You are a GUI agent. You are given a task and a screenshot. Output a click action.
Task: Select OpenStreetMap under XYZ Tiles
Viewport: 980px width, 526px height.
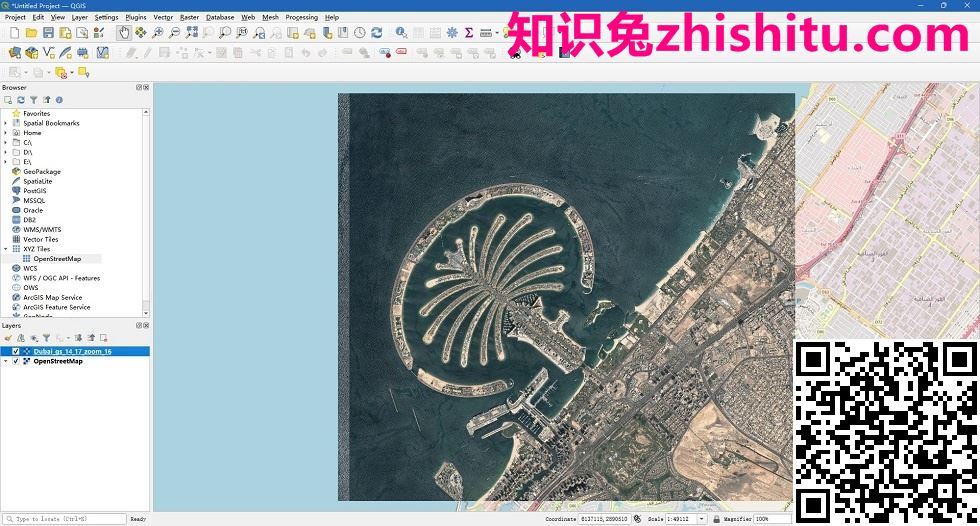[57, 259]
